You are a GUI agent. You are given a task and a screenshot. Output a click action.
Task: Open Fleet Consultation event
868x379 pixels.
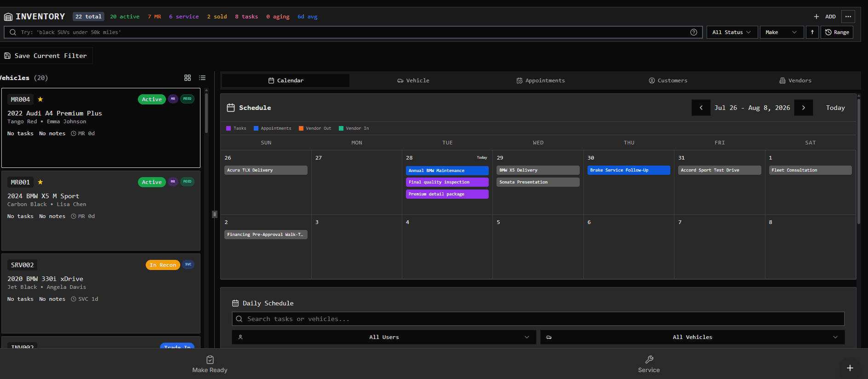tap(810, 170)
